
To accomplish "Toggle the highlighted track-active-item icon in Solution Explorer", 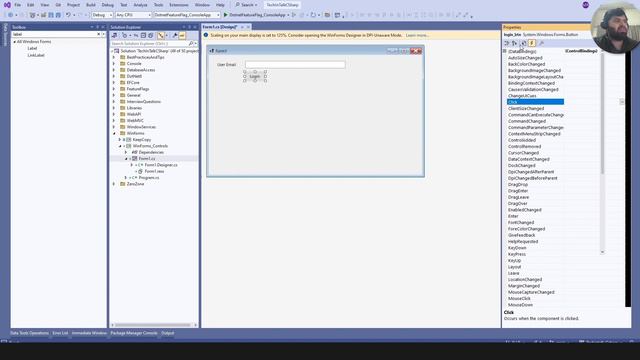I will point(161,36).
